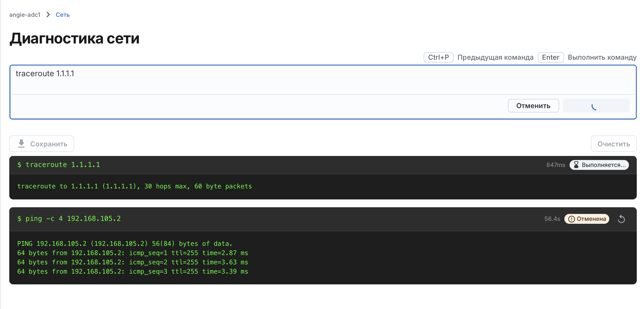Click the download icon on Сохранить

pos(21,143)
